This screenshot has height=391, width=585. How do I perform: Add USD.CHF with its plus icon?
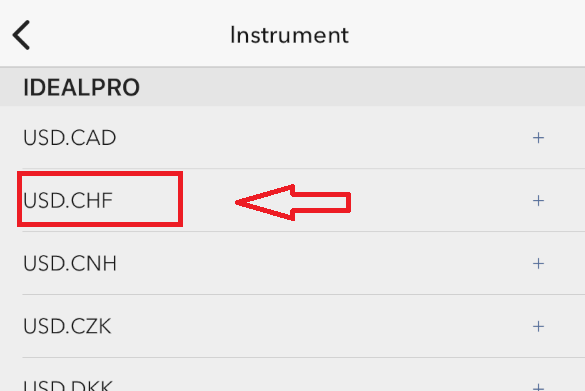(x=538, y=201)
